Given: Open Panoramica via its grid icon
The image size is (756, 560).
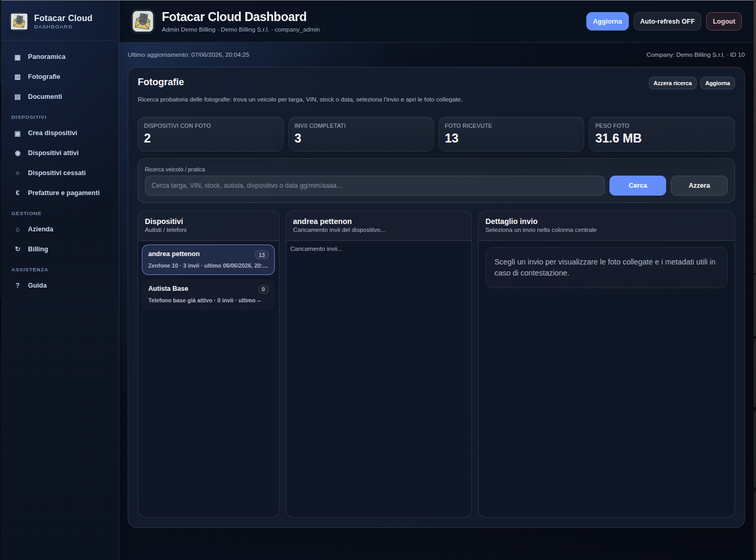Looking at the screenshot, I should coord(17,57).
